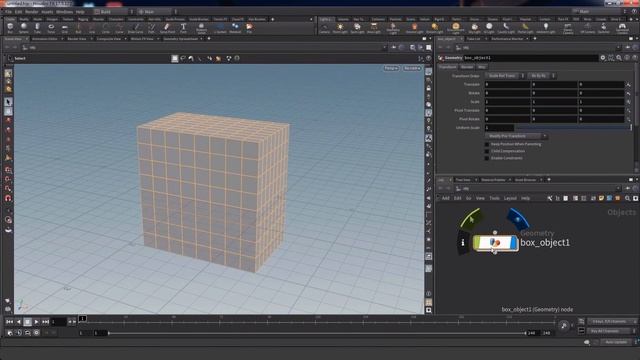Click the network editor find magnifier icon

click(x=628, y=198)
